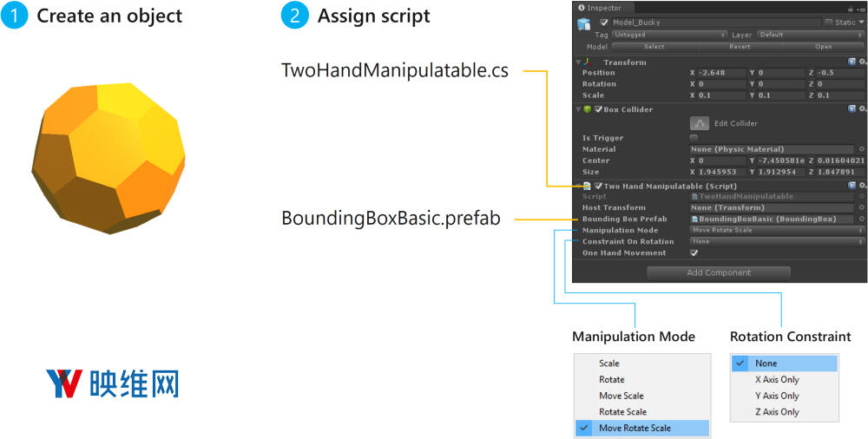Open the Constraint On Rotation dropdown
This screenshot has height=439, width=868.
pyautogui.click(x=777, y=242)
